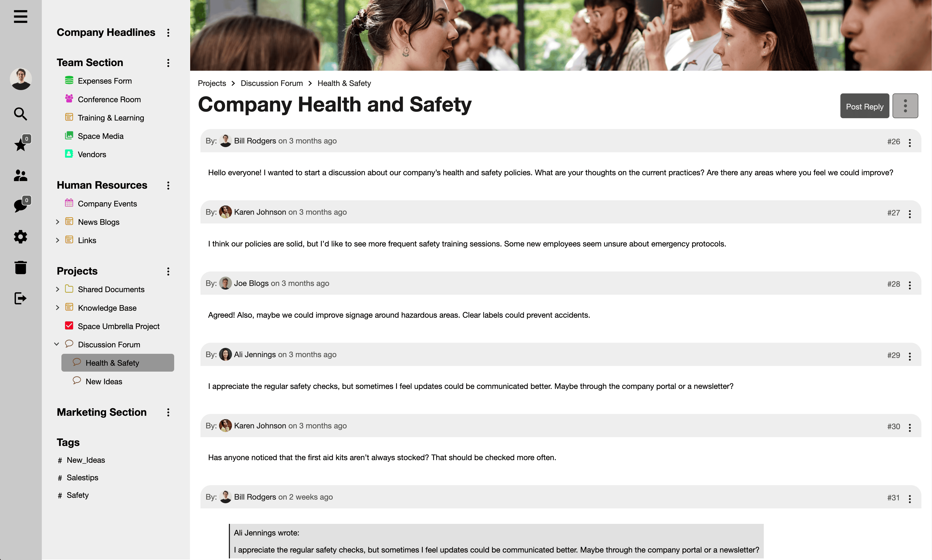
Task: Open the New Ideas discussion thread
Action: click(104, 381)
